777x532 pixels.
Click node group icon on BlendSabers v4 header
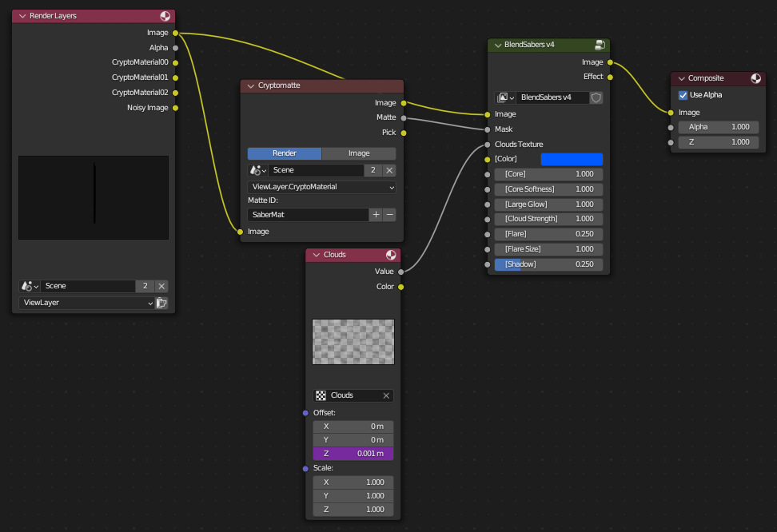[x=600, y=45]
